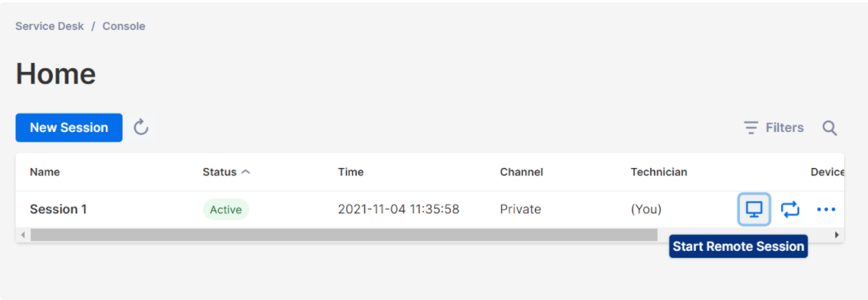Click the Filters lines icon
Viewport: 868px width, 300px height.
point(751,128)
